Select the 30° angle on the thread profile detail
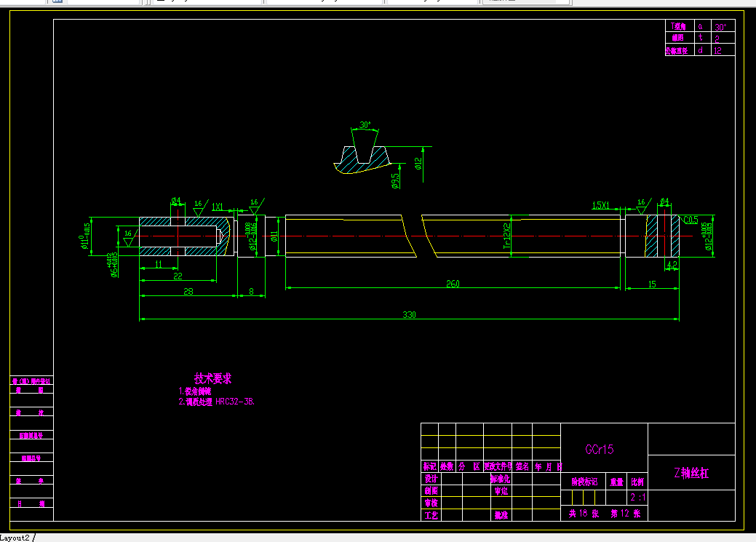756x542 pixels. [365, 124]
